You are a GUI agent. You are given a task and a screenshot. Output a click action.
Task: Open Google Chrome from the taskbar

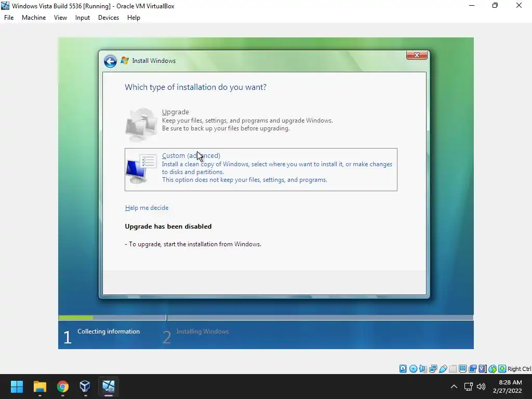click(62, 387)
